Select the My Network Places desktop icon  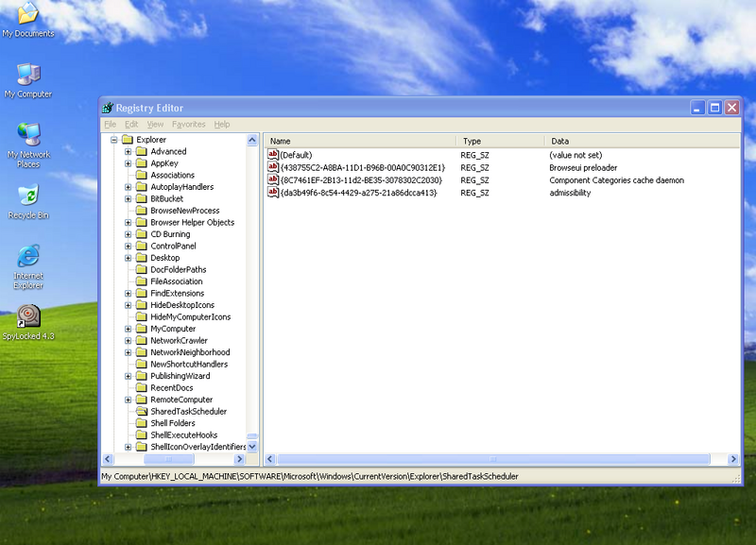coord(28,145)
